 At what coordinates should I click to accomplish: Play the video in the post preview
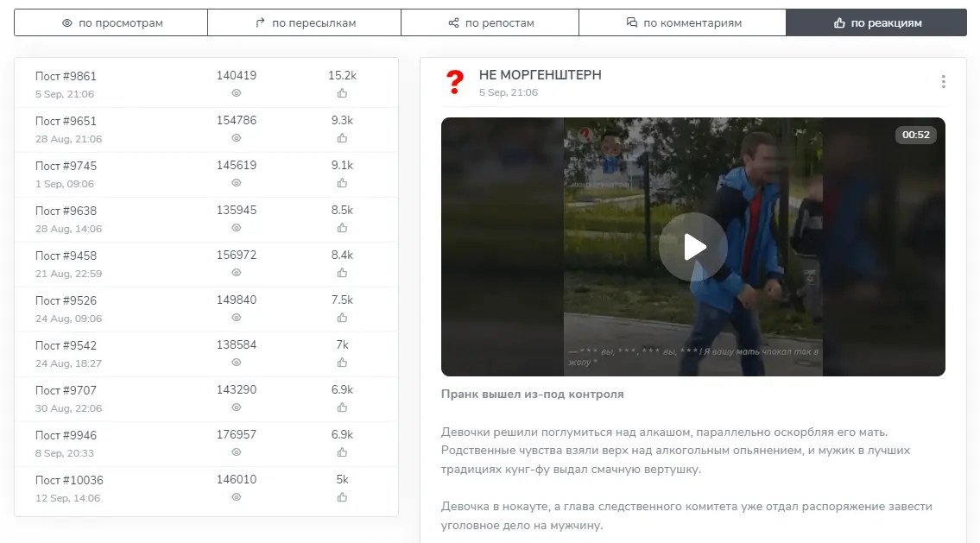coord(692,247)
